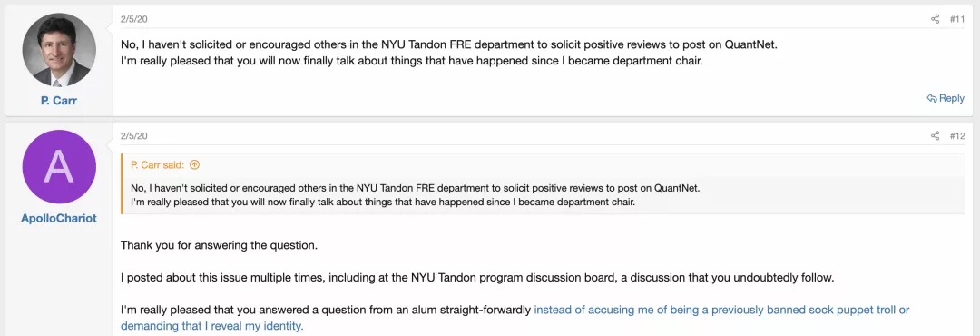Viewport: 980px width, 336px height.
Task: Click the share icon on post #12
Action: 935,136
